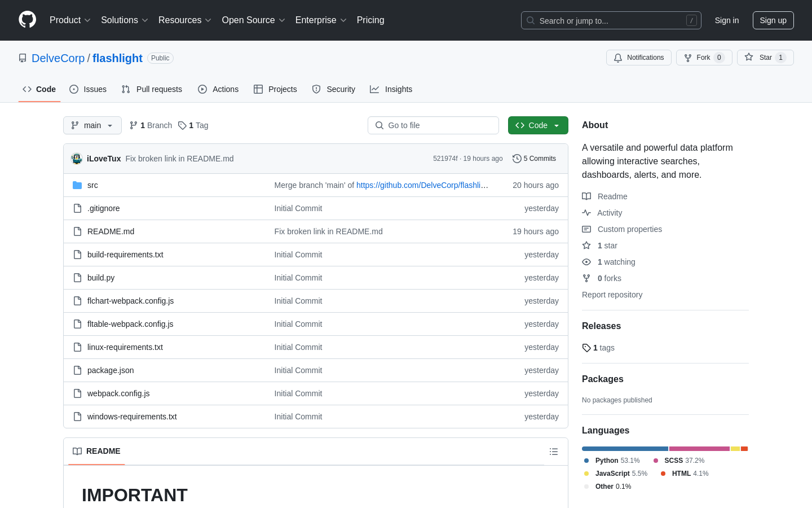Open the Insights tab
The image size is (812, 508).
pos(391,89)
